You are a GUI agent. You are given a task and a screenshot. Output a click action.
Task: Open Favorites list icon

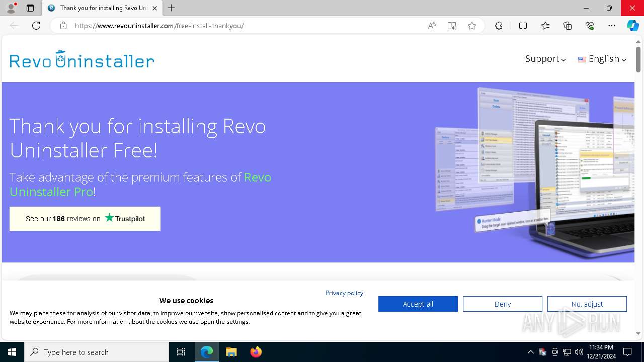click(x=545, y=26)
